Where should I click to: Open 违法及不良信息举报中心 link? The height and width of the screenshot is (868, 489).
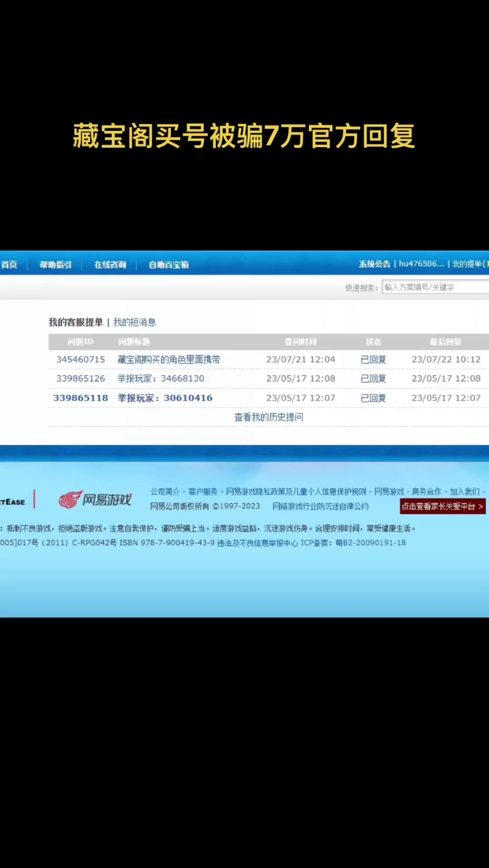258,542
